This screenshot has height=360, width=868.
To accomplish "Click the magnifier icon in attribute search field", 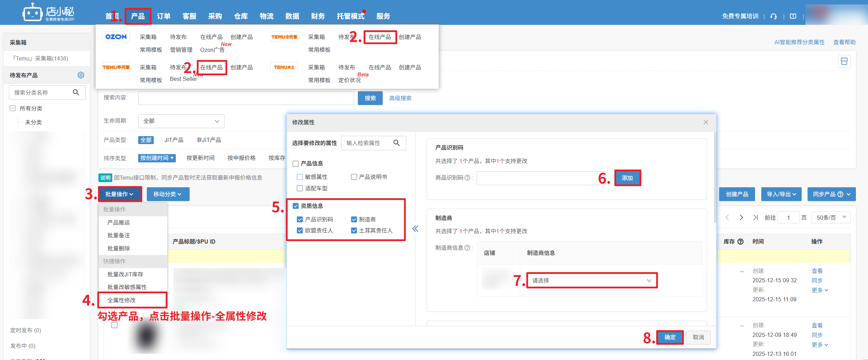I will pyautogui.click(x=397, y=143).
